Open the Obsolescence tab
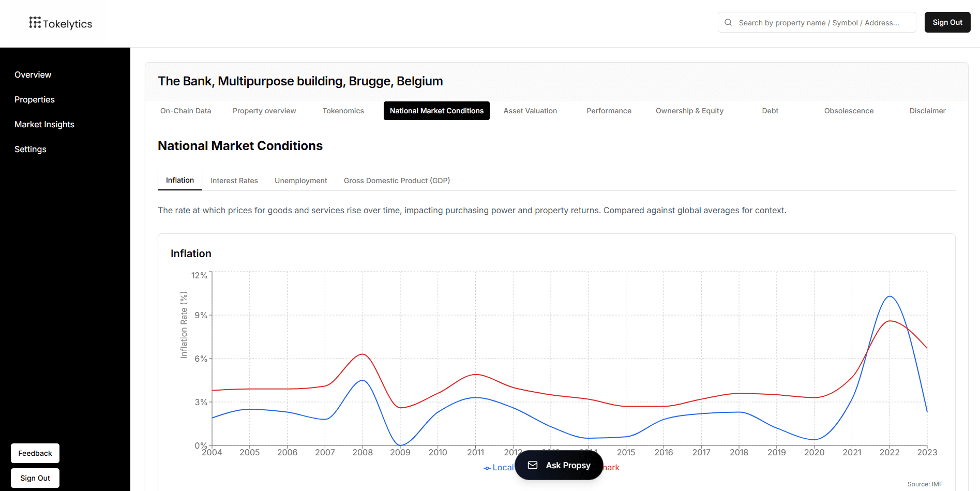The image size is (980, 491). tap(849, 111)
